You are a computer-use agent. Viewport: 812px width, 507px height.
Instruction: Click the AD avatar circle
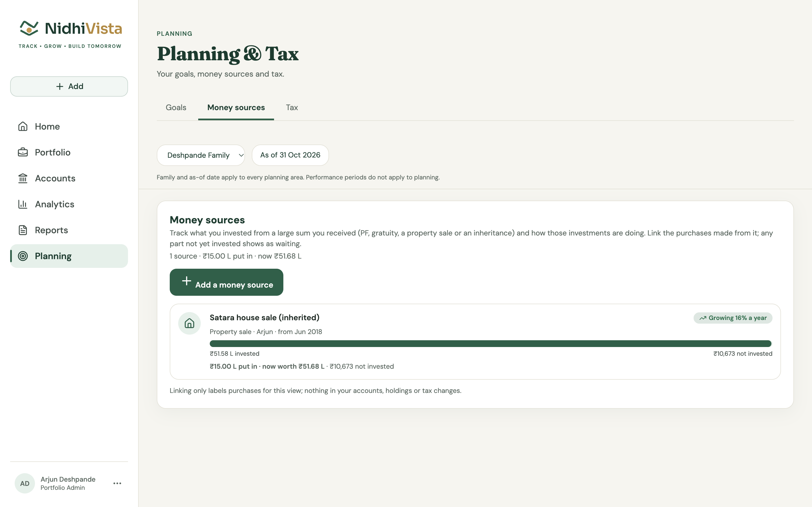tap(25, 483)
